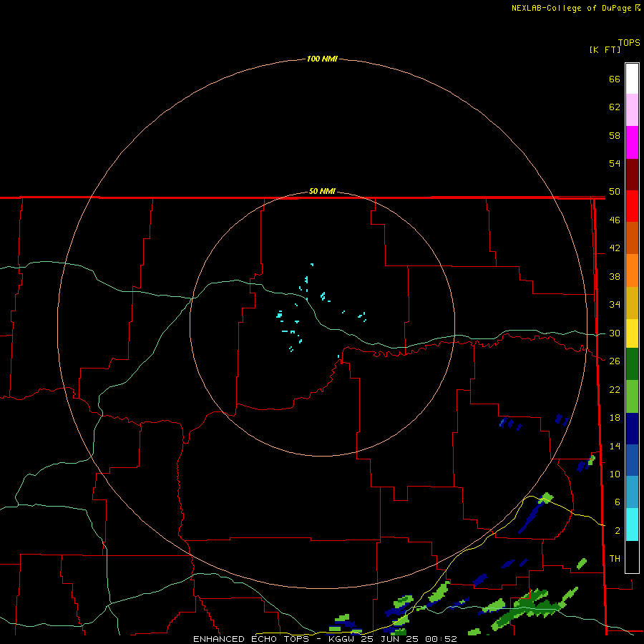The image size is (644, 644).
Task: Pick the bright orange legend swatch
Action: coord(632,270)
